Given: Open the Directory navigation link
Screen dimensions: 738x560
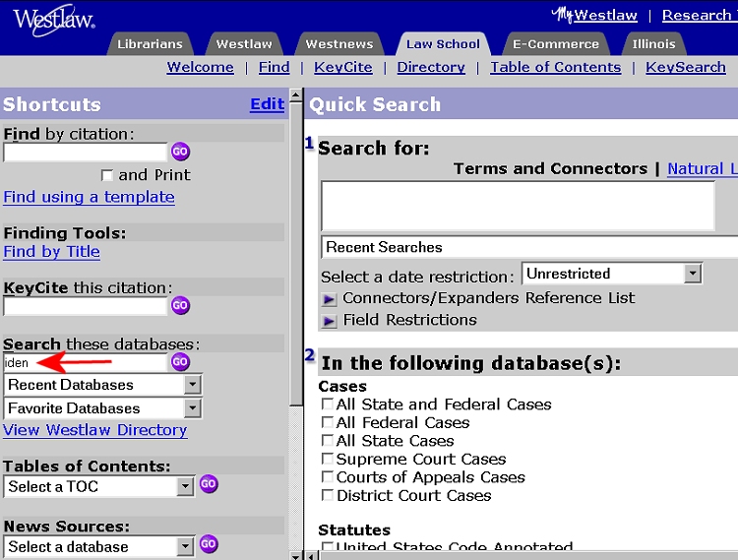Looking at the screenshot, I should tap(431, 67).
